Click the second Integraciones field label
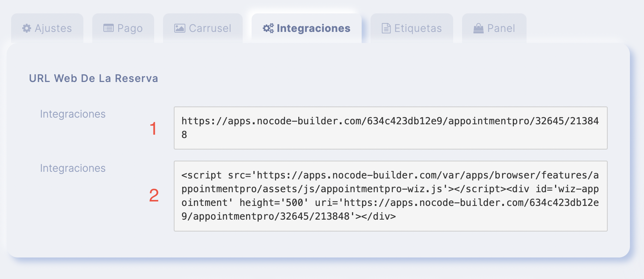This screenshot has height=279, width=644. pos(73,168)
